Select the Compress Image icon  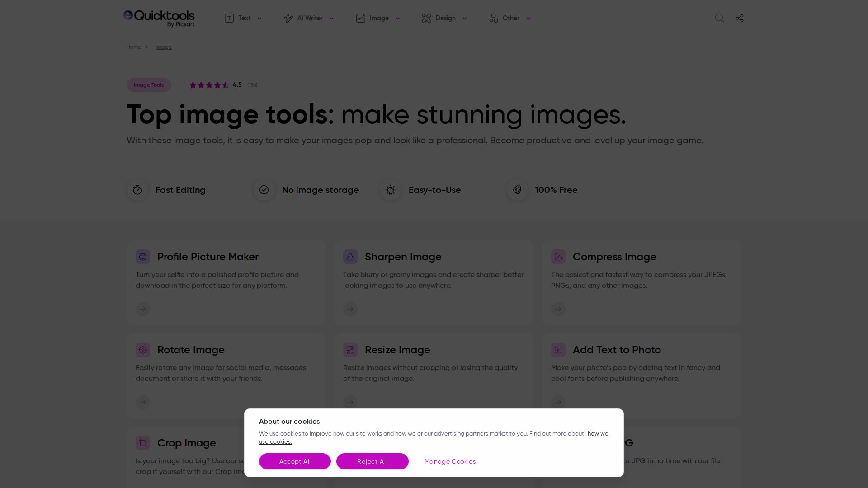pyautogui.click(x=558, y=256)
